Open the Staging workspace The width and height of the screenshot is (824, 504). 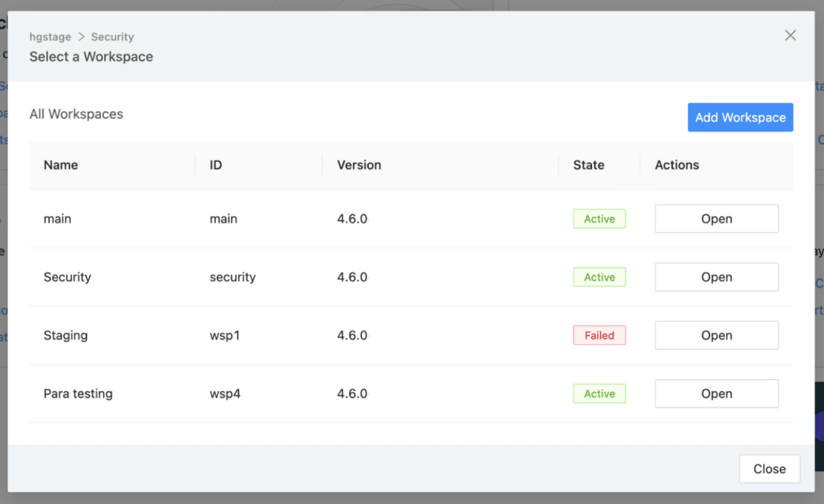[716, 335]
